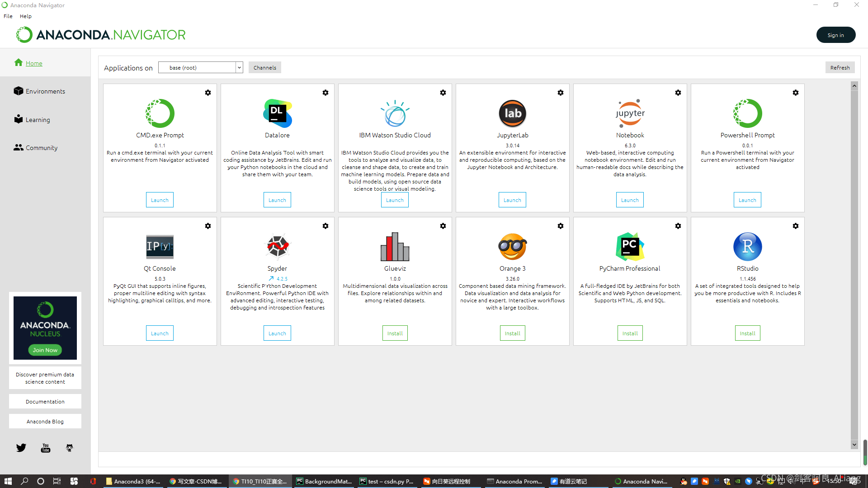Launch IBM Watson Studio Cloud
The image size is (868, 488).
395,200
